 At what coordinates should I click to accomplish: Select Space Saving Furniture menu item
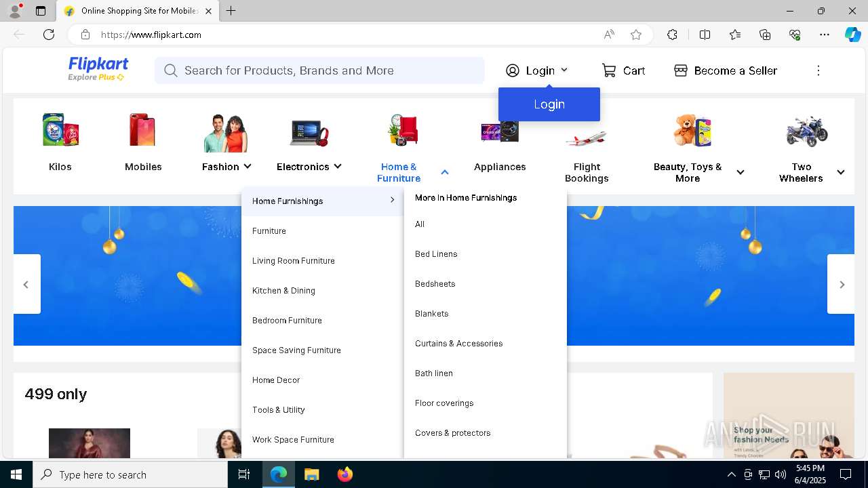point(296,350)
